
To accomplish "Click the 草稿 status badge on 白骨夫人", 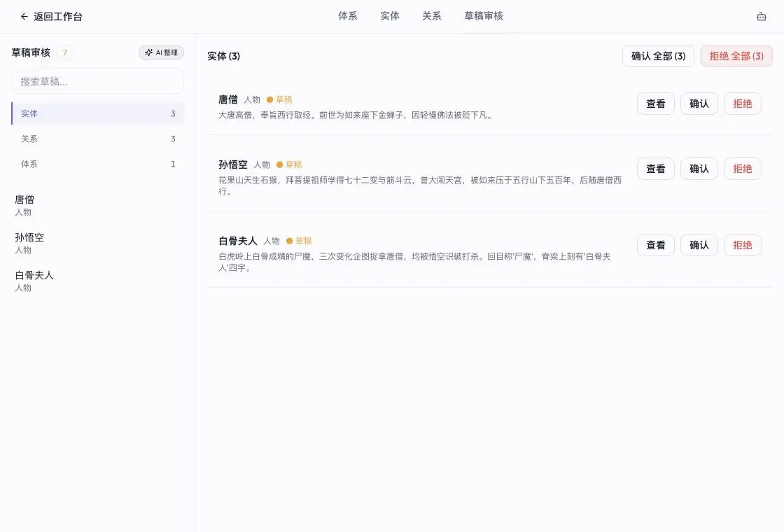I will tap(299, 241).
